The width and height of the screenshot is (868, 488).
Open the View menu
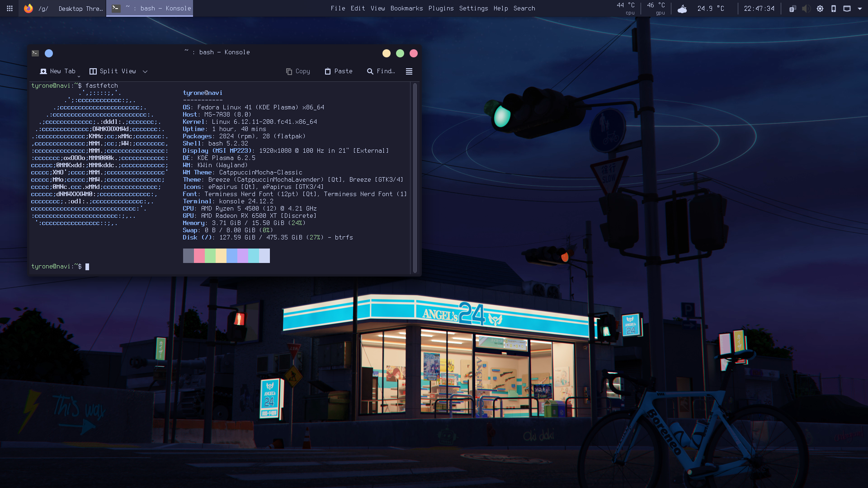377,8
